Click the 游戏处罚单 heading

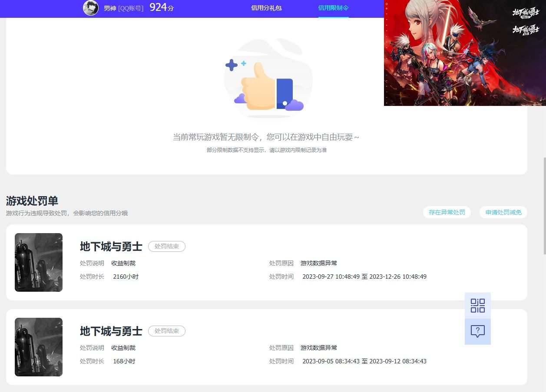coord(32,201)
